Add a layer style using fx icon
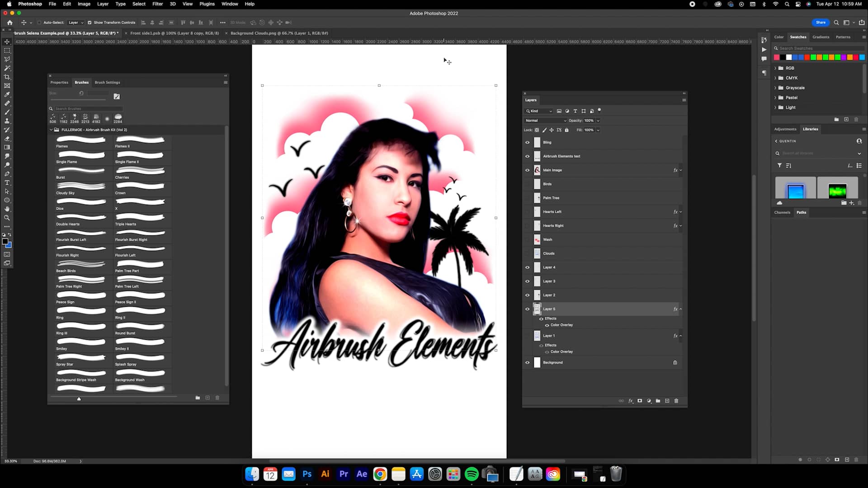The height and width of the screenshot is (488, 868). click(630, 401)
